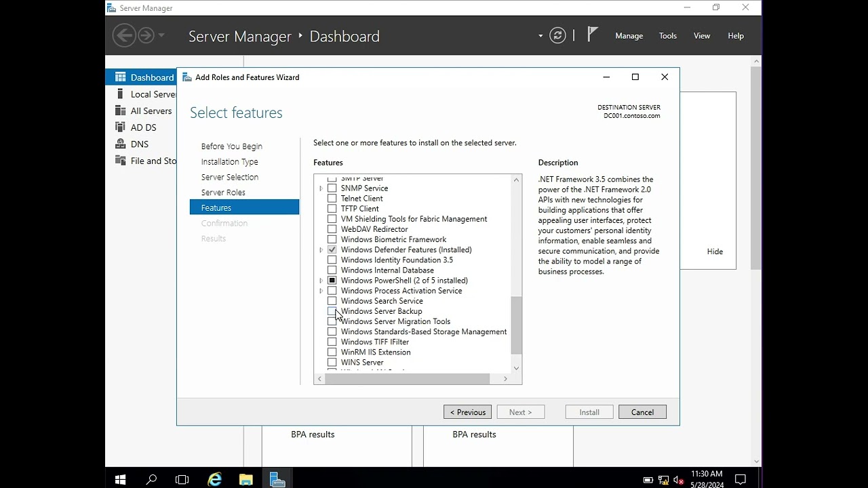Click the features list vertical scrollbar thumb
868x488 pixels.
(516, 325)
